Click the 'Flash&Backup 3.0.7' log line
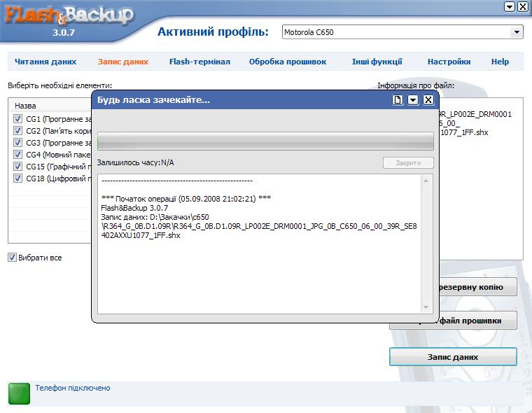Viewport: 532px width, 413px height. [134, 208]
